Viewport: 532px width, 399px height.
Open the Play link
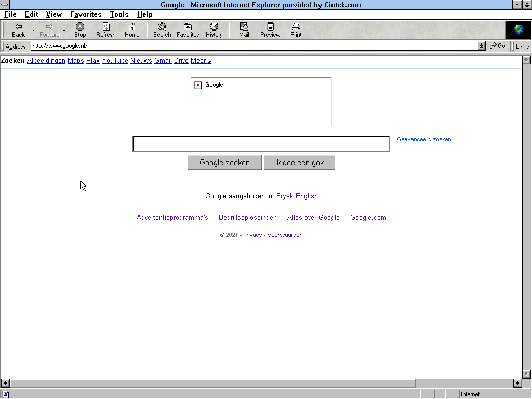[x=92, y=60]
